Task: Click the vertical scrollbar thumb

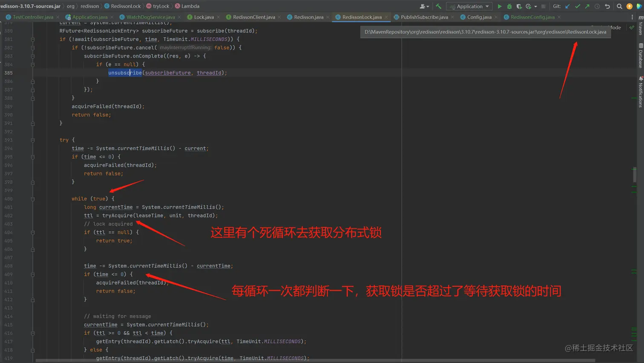Action: coord(635,175)
